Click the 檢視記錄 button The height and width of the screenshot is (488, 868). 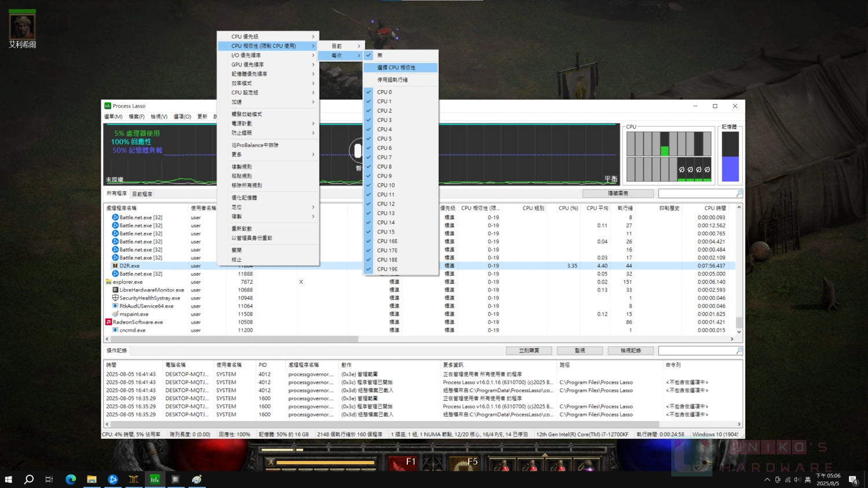(x=631, y=351)
